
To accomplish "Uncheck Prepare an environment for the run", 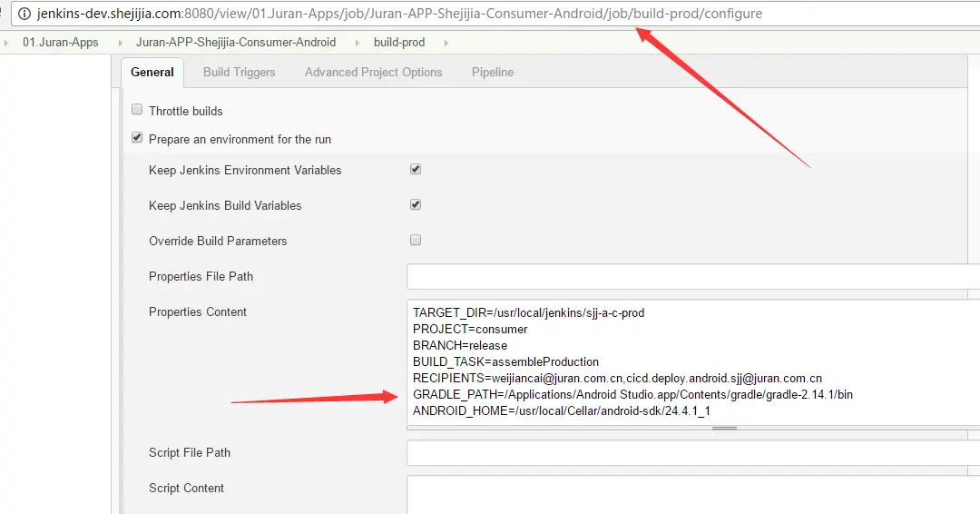I will pyautogui.click(x=137, y=137).
